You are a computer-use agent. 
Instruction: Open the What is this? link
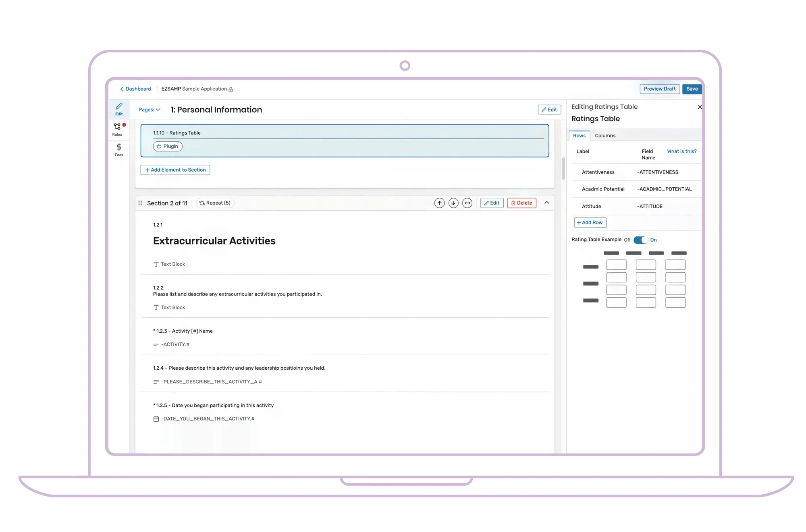[x=681, y=151]
